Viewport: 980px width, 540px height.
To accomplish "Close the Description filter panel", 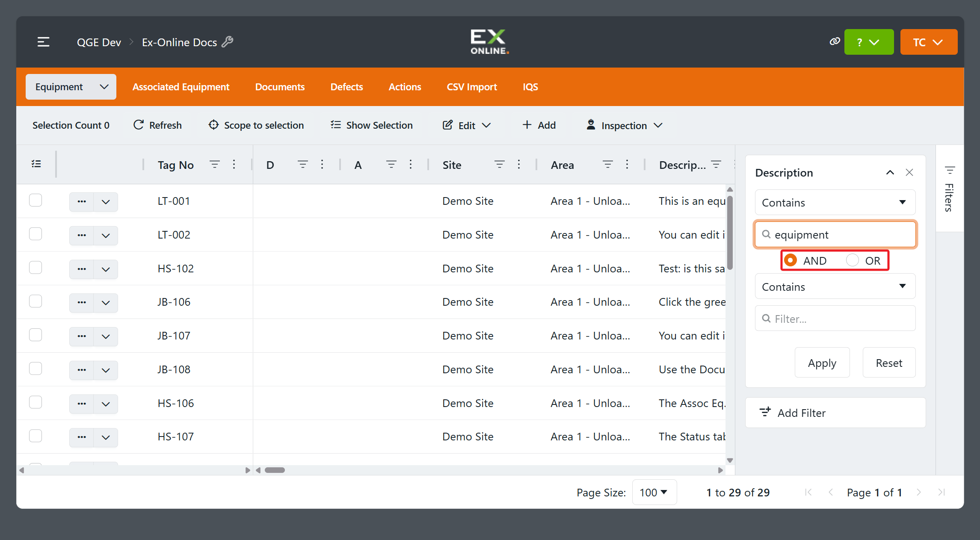I will pyautogui.click(x=909, y=172).
